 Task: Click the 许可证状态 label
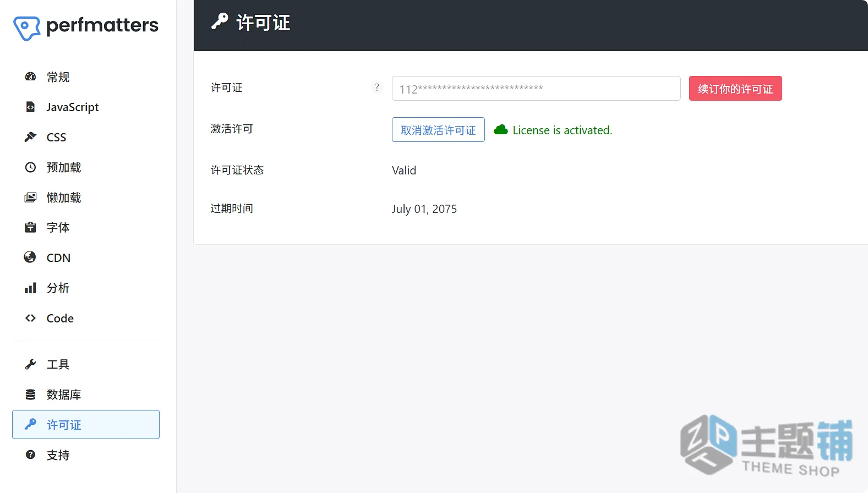tap(237, 170)
